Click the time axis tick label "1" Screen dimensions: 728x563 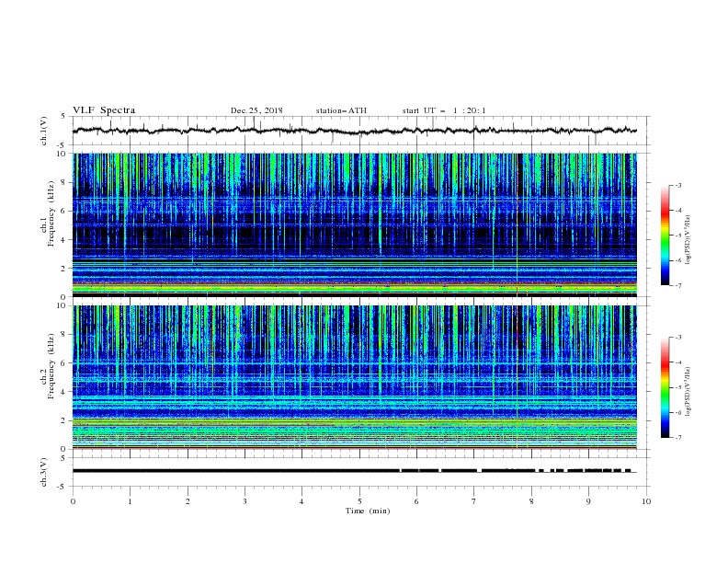[x=130, y=501]
